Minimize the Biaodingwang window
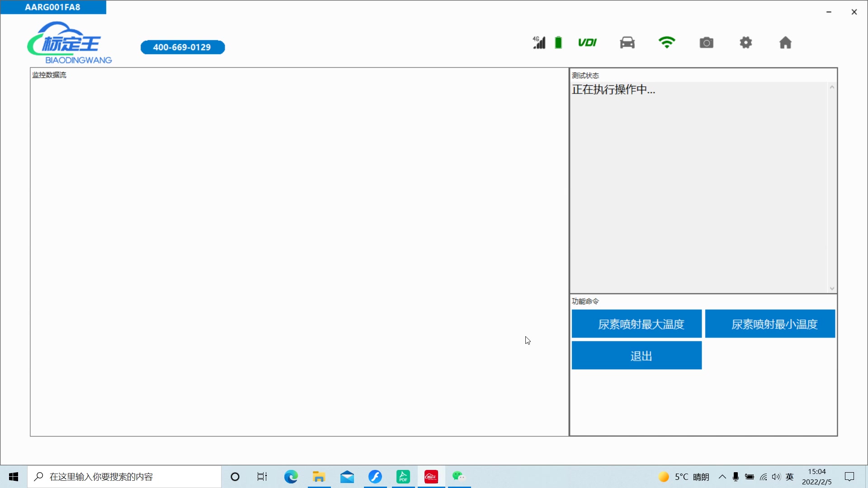The height and width of the screenshot is (488, 868). pyautogui.click(x=829, y=12)
